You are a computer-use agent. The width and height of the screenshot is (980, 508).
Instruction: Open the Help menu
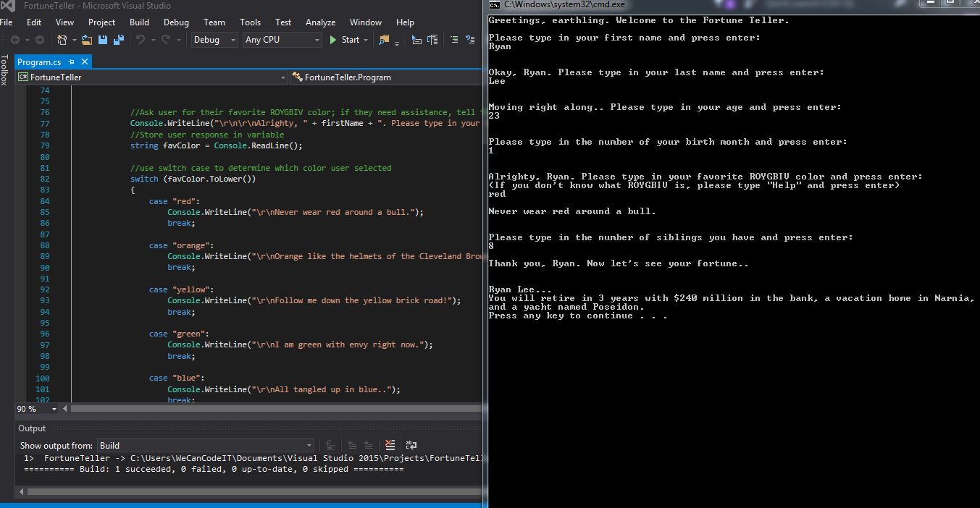[x=405, y=22]
